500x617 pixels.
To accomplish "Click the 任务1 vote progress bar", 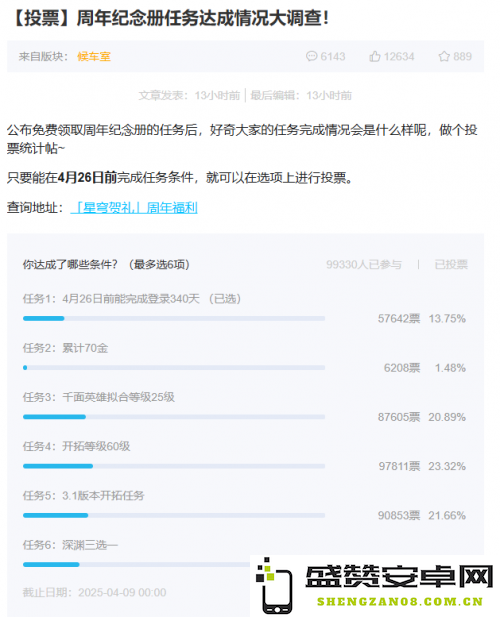I will 174,318.
